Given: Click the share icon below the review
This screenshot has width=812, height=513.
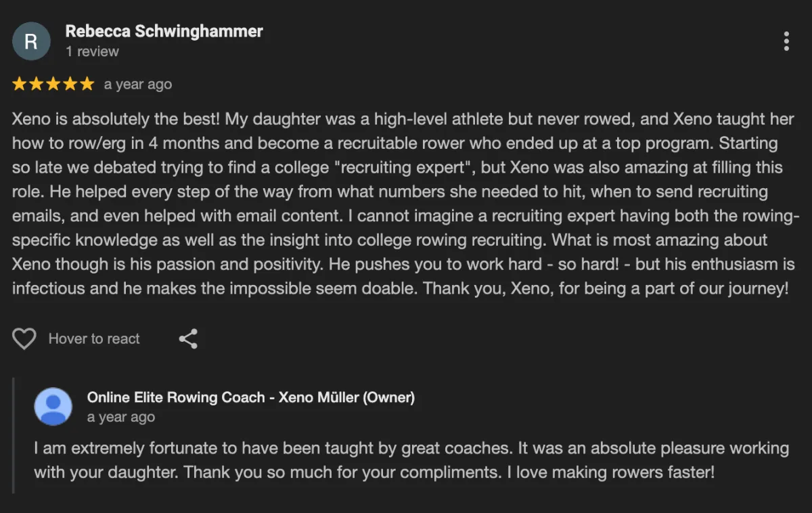Looking at the screenshot, I should pyautogui.click(x=188, y=339).
